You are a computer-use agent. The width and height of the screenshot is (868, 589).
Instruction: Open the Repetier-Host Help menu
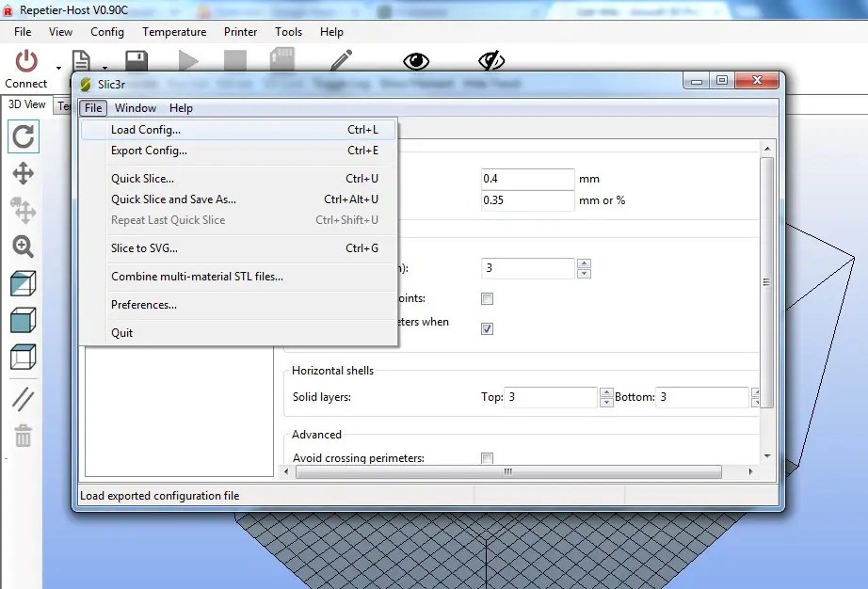point(331,32)
